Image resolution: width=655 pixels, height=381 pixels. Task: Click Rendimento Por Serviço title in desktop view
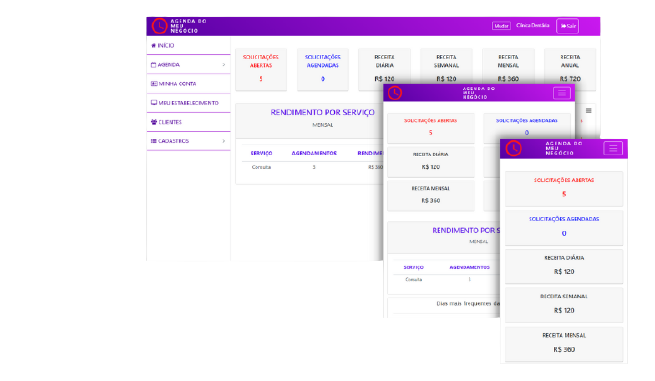tap(322, 112)
